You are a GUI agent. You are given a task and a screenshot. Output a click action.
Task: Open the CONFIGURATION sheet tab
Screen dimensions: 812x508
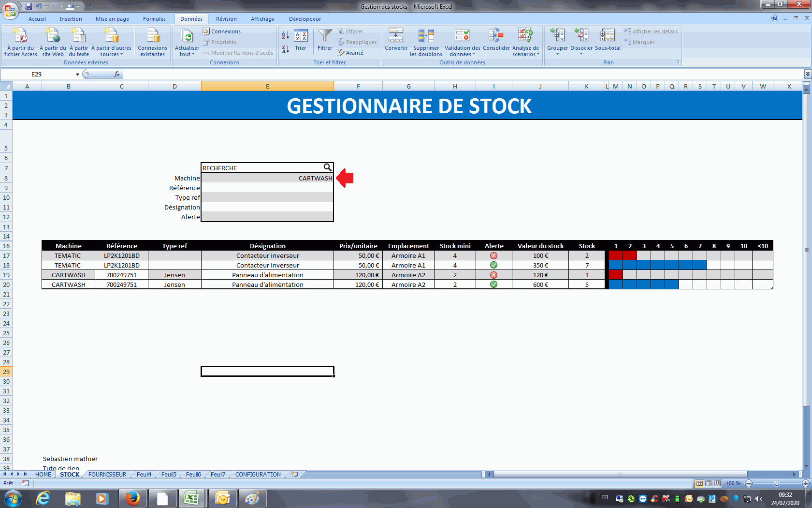click(258, 475)
